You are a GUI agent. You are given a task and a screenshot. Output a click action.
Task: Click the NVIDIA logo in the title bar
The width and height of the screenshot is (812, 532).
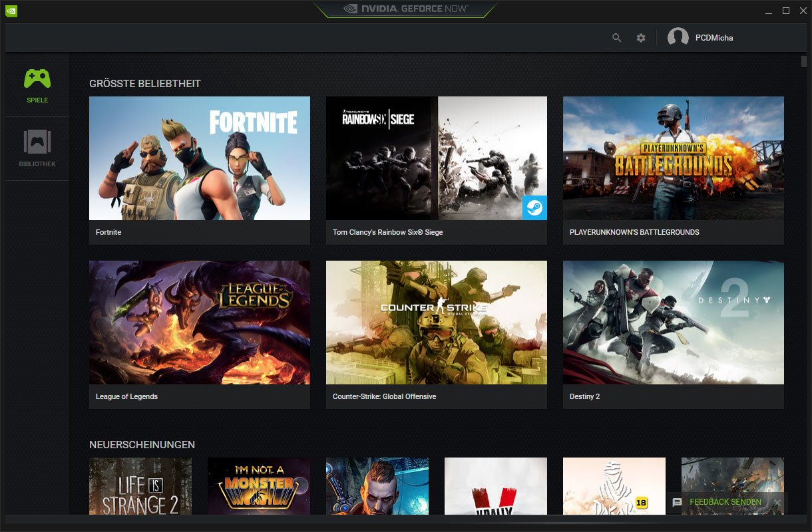11,11
